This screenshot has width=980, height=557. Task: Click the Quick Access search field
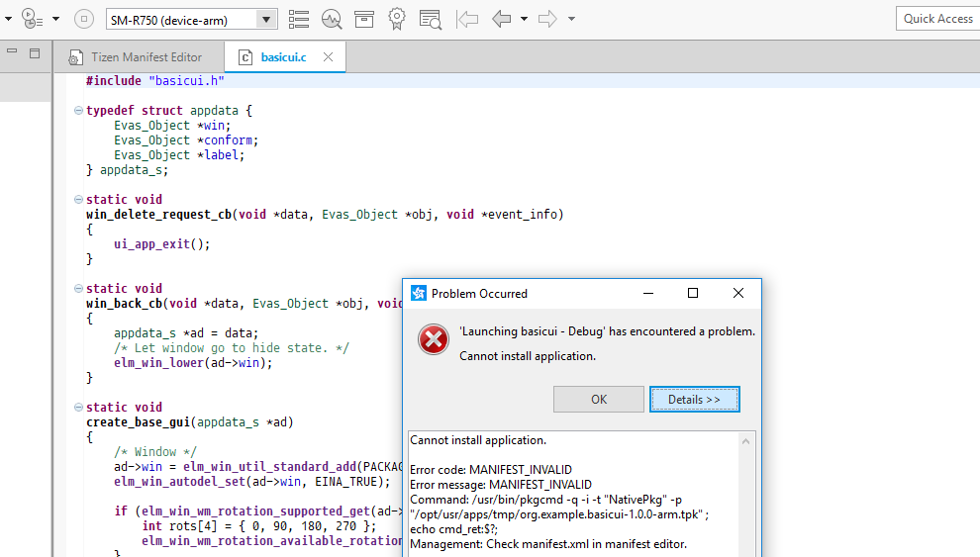936,19
